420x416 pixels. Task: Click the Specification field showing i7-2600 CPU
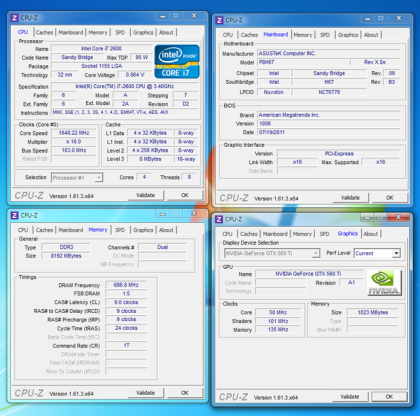[125, 86]
